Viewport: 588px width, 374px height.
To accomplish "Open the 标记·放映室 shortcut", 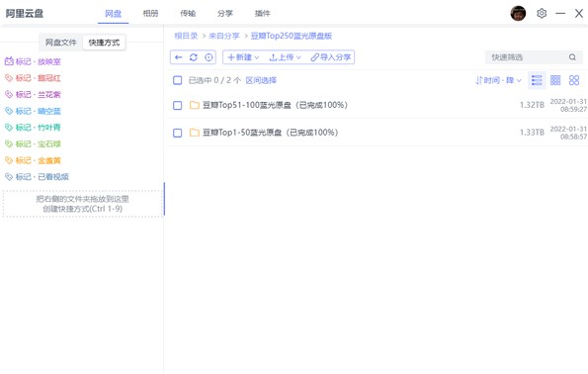I will [33, 61].
